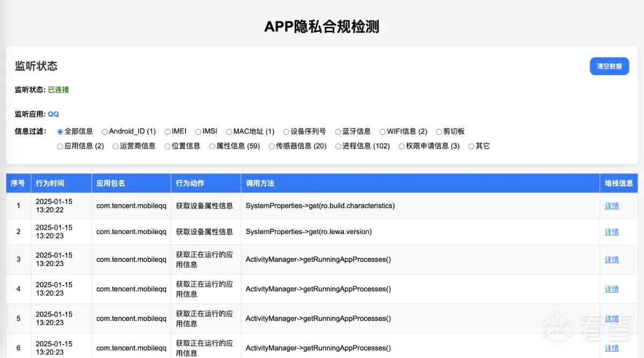Image resolution: width=644 pixels, height=358 pixels.
Task: Click row 4 package com.tencent.mobileqq
Action: pyautogui.click(x=131, y=289)
